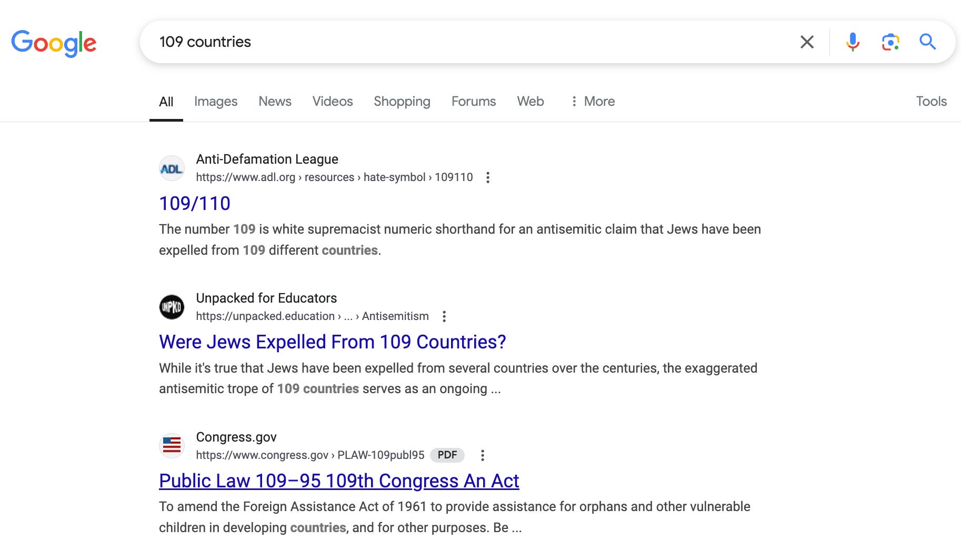The width and height of the screenshot is (961, 560).
Task: Open three-dot menu for Unpacked result
Action: [444, 316]
